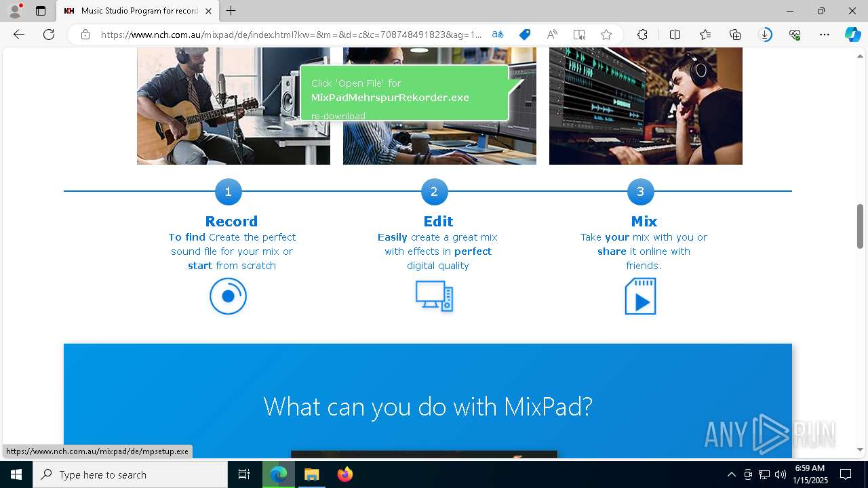
Task: Open Edge Settings and more menu
Action: 825,35
